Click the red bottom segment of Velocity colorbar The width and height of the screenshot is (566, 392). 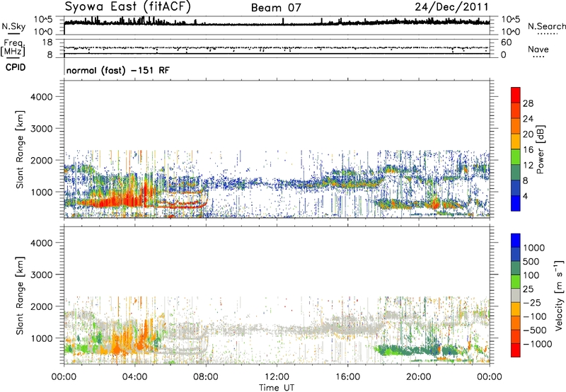[516, 350]
